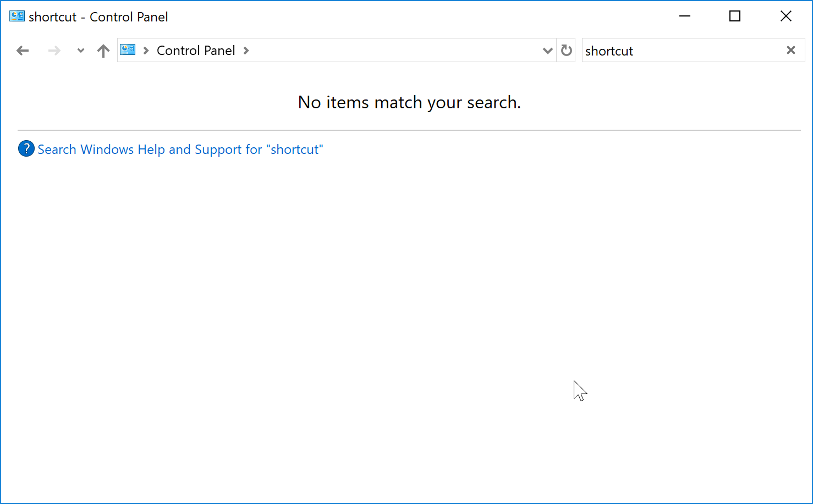Open Search Windows Help and Support for shortcut
The width and height of the screenshot is (813, 504).
[x=180, y=148]
